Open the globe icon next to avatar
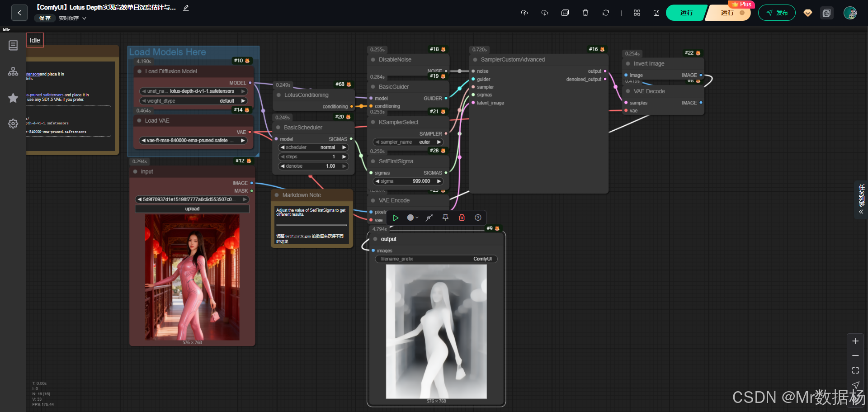The height and width of the screenshot is (412, 868). [826, 13]
